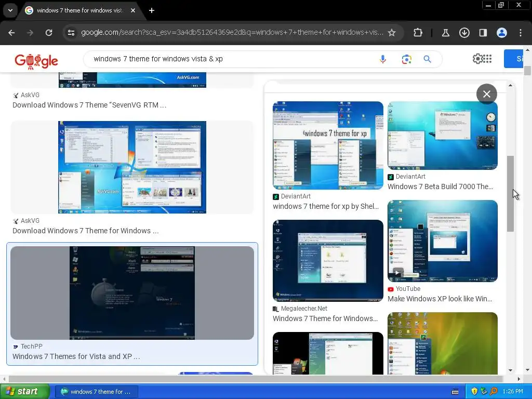
Task: Click the blue Sign in button
Action: 513,59
